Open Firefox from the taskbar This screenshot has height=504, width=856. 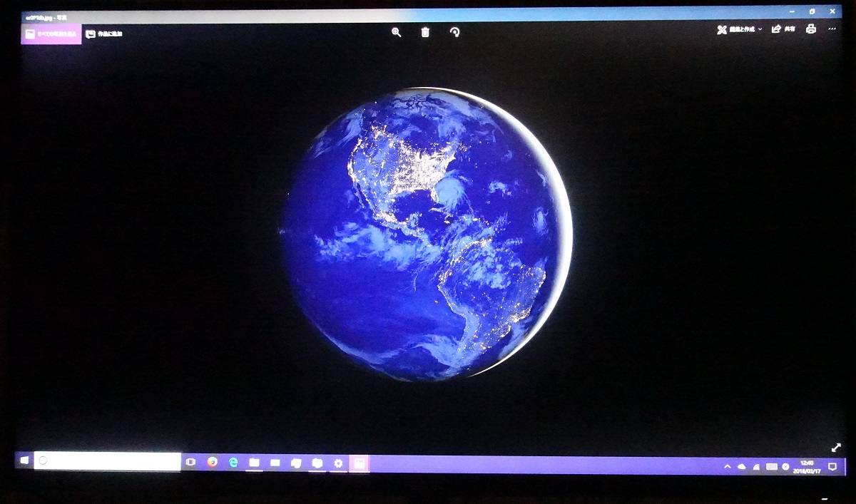click(212, 462)
